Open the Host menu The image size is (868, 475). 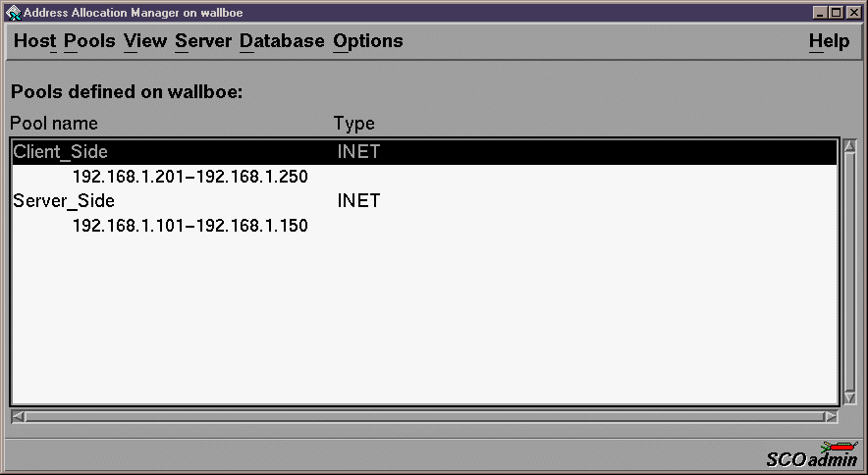click(x=35, y=41)
